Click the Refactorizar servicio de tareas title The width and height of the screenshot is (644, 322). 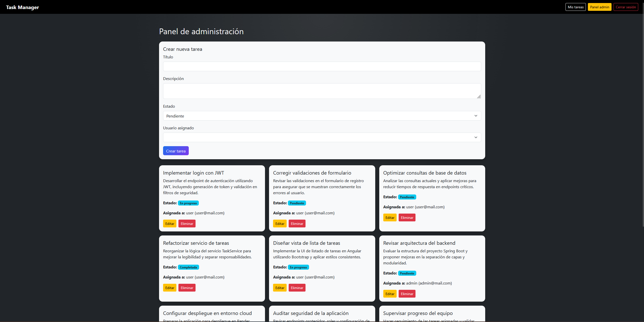196,243
